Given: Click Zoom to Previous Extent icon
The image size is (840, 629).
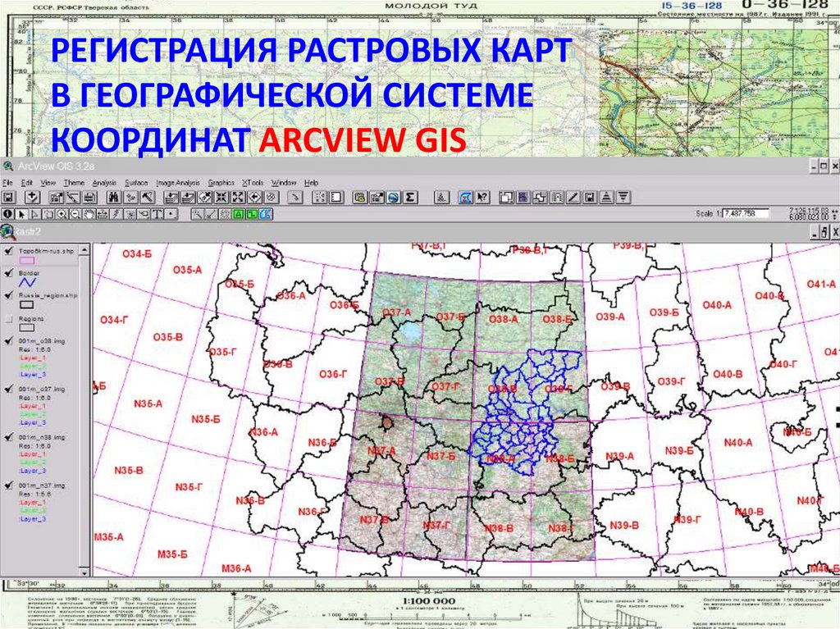Looking at the screenshot, I should pyautogui.click(x=254, y=197).
